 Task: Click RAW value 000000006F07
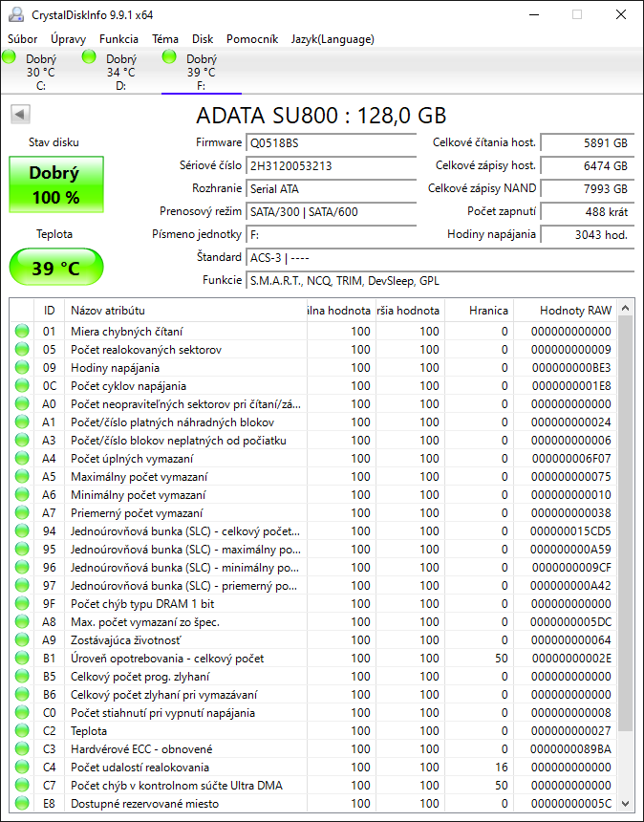tap(571, 459)
